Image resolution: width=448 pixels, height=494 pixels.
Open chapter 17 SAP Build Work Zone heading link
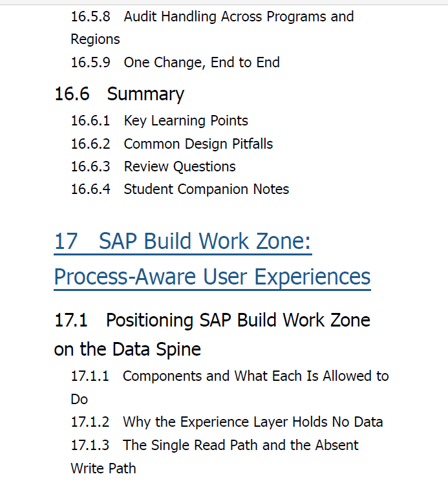[183, 241]
